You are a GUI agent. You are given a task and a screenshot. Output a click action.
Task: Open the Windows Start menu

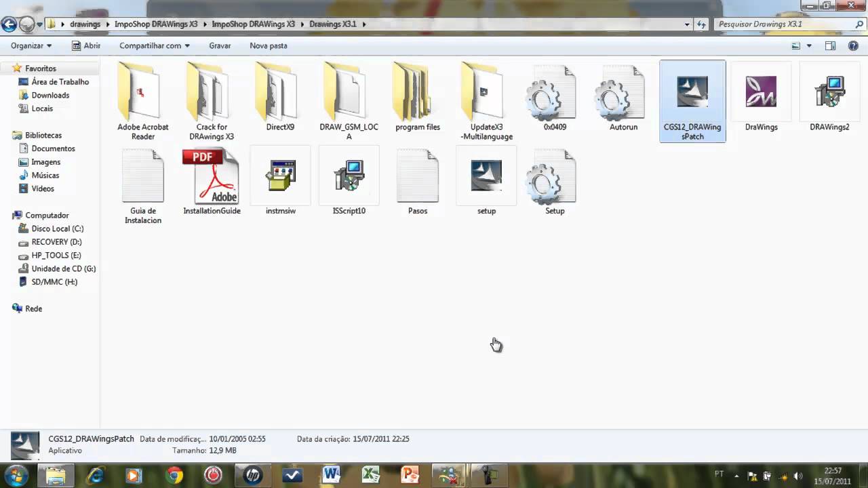coord(16,475)
